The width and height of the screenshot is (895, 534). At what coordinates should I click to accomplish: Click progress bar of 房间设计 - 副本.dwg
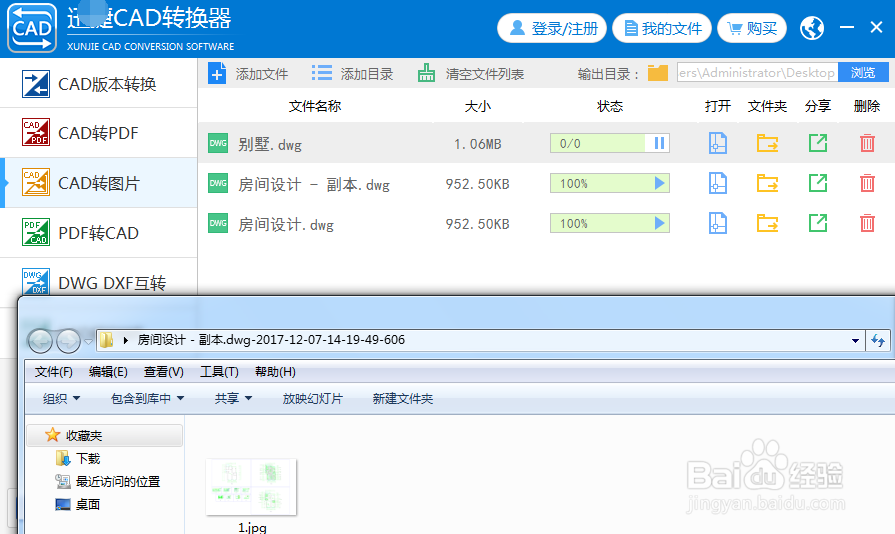point(610,183)
